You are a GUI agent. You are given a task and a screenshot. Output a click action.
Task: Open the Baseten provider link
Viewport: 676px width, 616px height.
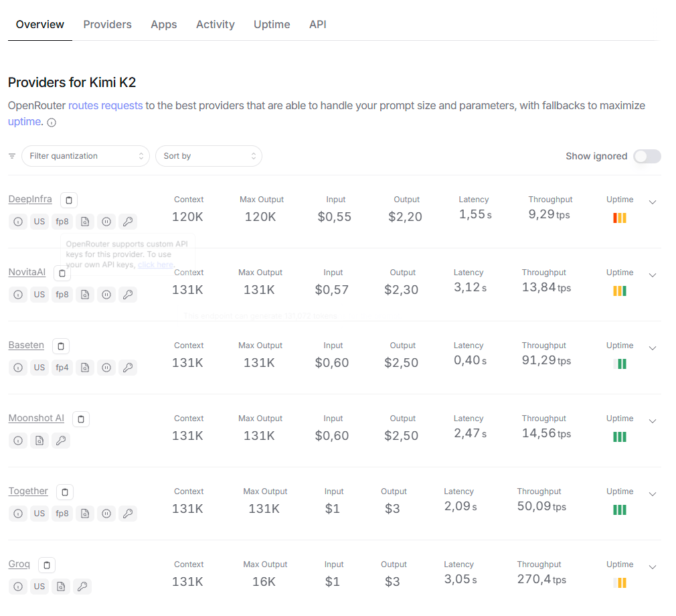[x=26, y=345]
